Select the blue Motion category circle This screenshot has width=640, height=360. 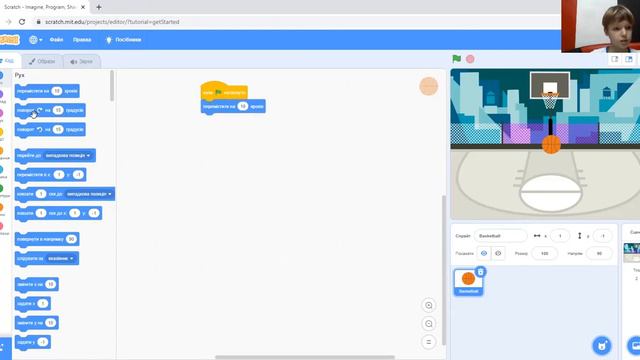click(x=1, y=76)
